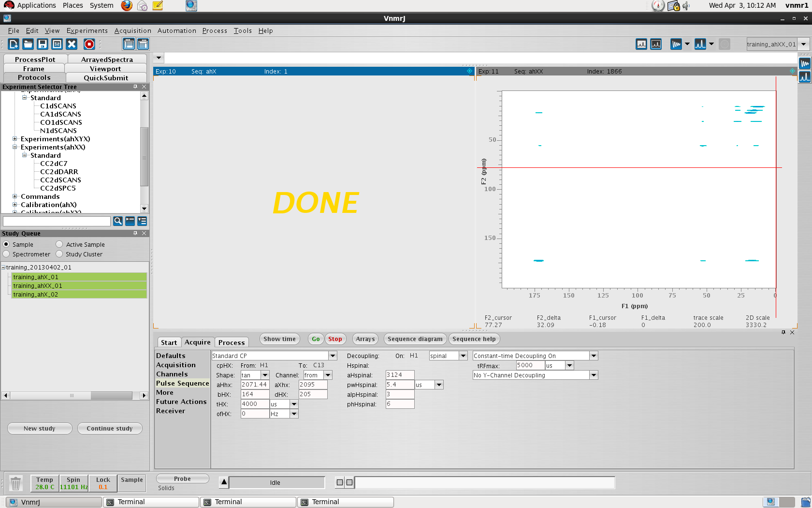Click the save floppy disk toolbar icon

point(43,45)
